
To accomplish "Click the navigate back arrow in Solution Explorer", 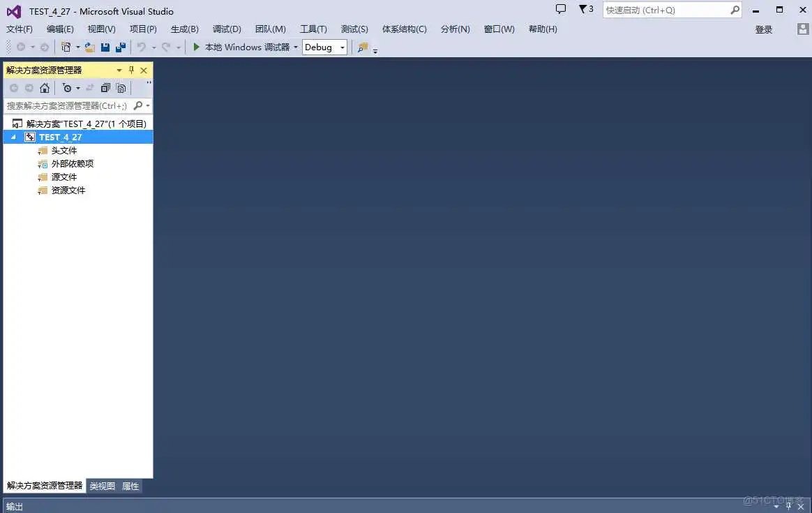I will click(14, 87).
